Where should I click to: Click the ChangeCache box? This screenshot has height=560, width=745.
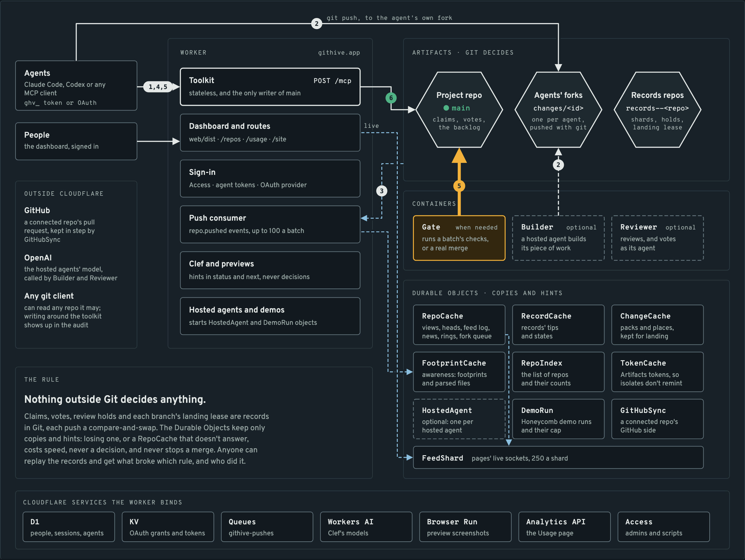[x=658, y=325]
